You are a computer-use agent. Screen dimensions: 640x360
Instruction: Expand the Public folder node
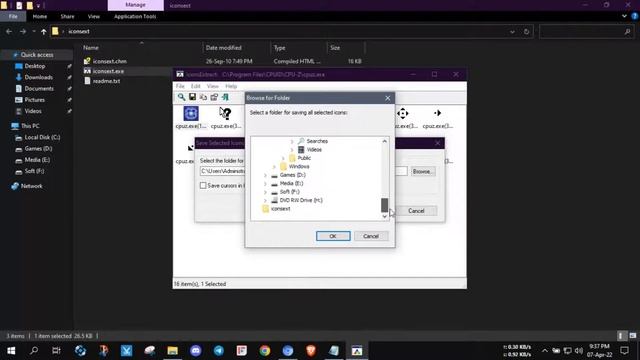coord(283,158)
